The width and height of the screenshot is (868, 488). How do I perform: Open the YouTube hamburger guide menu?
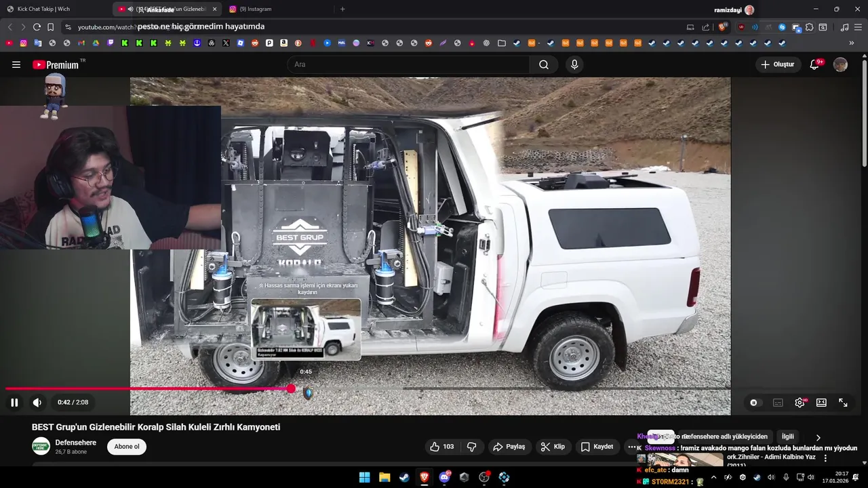(x=16, y=64)
